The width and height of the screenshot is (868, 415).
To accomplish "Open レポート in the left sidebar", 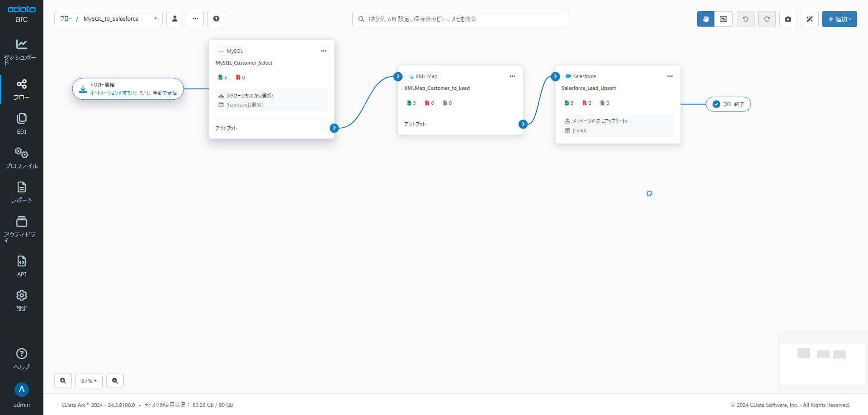I will (21, 192).
